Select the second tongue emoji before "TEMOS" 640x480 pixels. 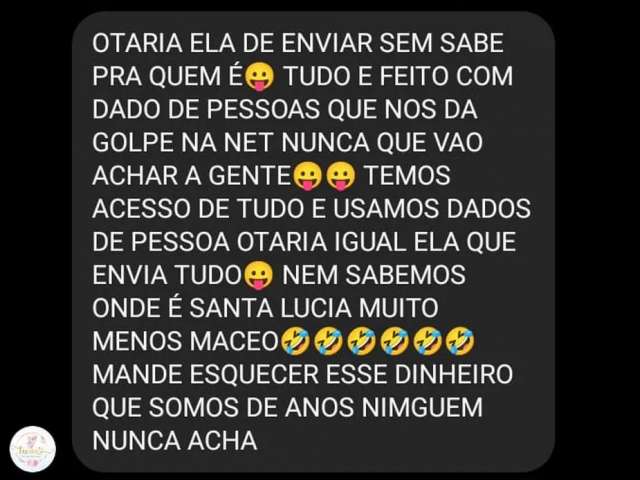coord(341,176)
